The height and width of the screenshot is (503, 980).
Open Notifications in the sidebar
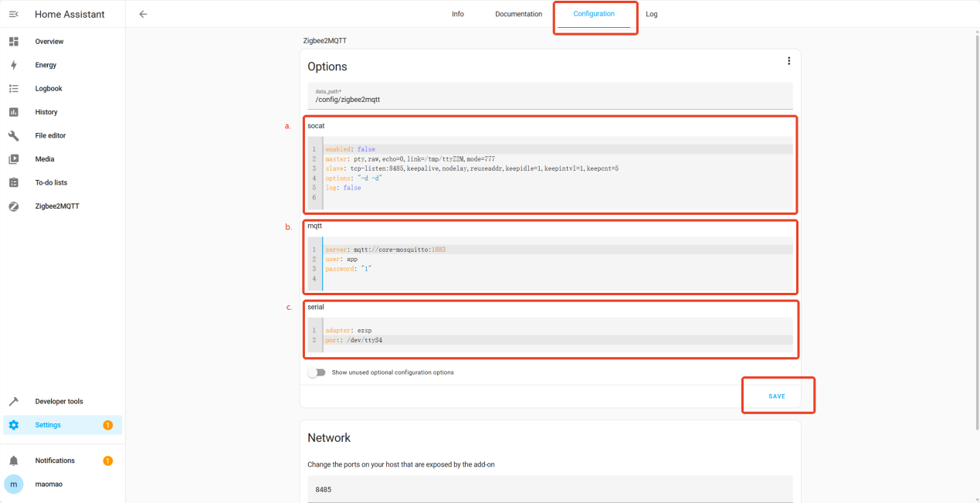point(63,461)
